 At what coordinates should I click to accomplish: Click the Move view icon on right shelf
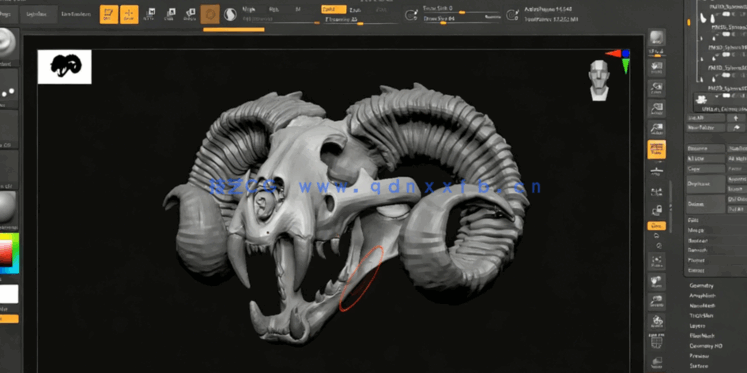[x=657, y=282]
